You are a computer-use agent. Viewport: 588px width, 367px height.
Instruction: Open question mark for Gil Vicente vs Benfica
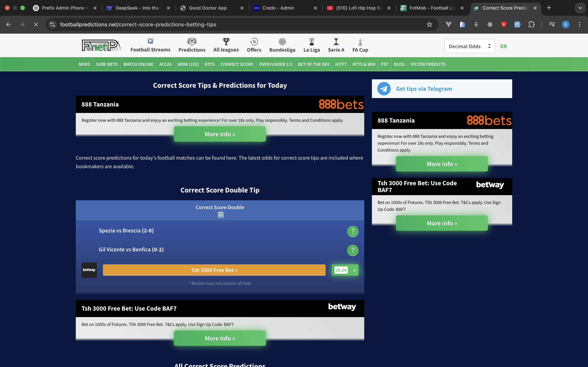coord(353,250)
